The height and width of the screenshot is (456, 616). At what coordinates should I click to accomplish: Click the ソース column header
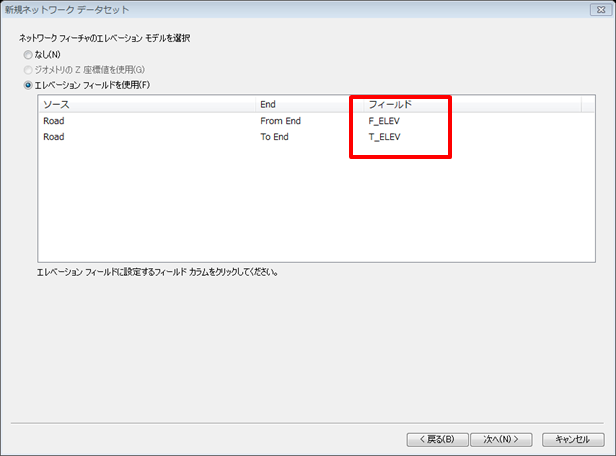pos(56,104)
